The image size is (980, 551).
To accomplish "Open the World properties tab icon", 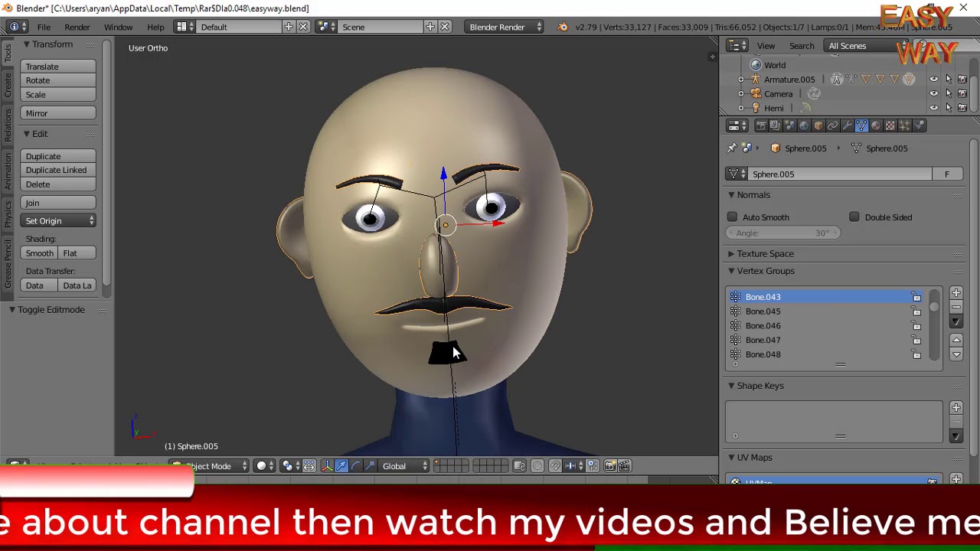I will pos(804,126).
